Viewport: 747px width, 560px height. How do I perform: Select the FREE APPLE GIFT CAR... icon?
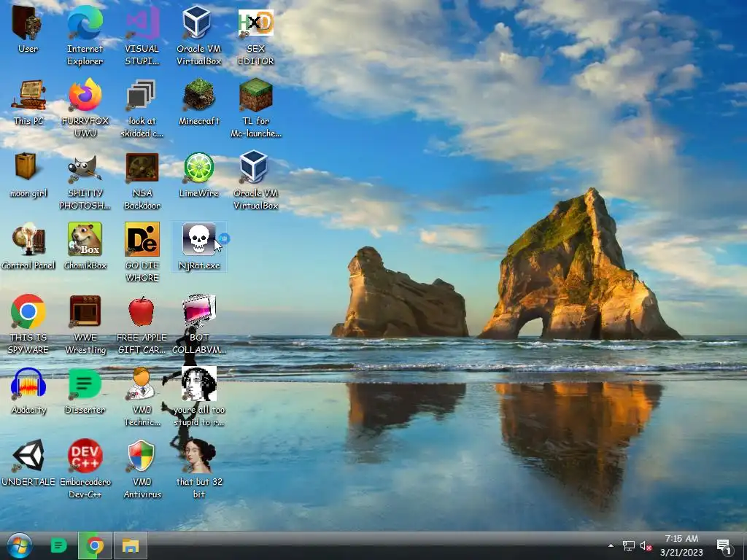(142, 311)
